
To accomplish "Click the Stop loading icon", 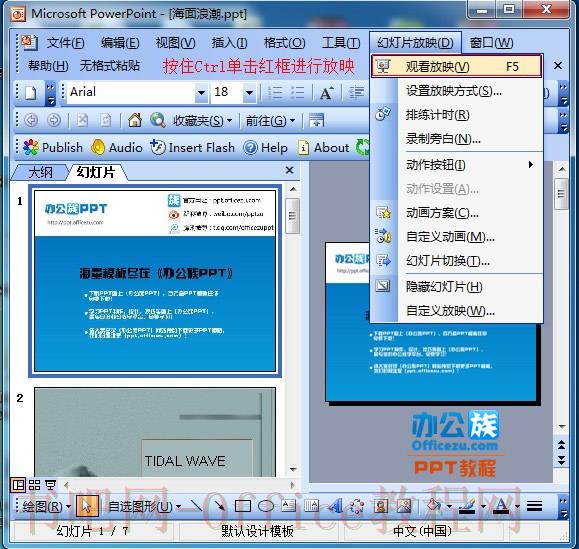I will coord(82,120).
